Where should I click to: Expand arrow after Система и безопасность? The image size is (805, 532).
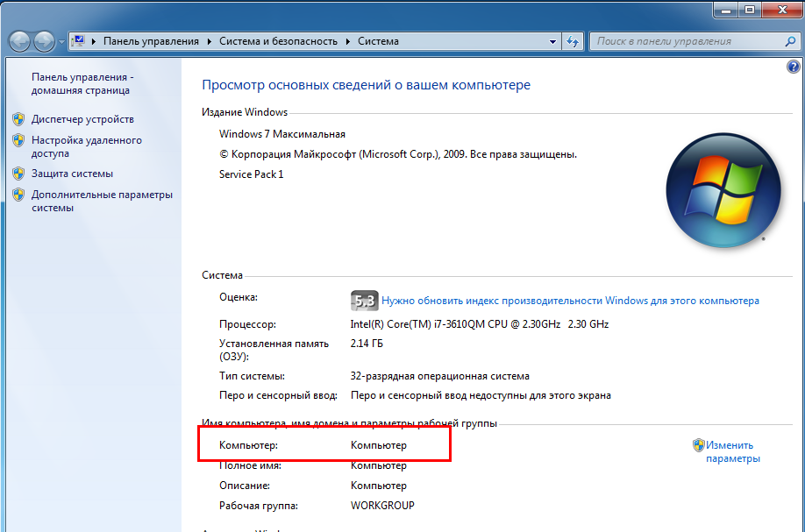pos(347,41)
